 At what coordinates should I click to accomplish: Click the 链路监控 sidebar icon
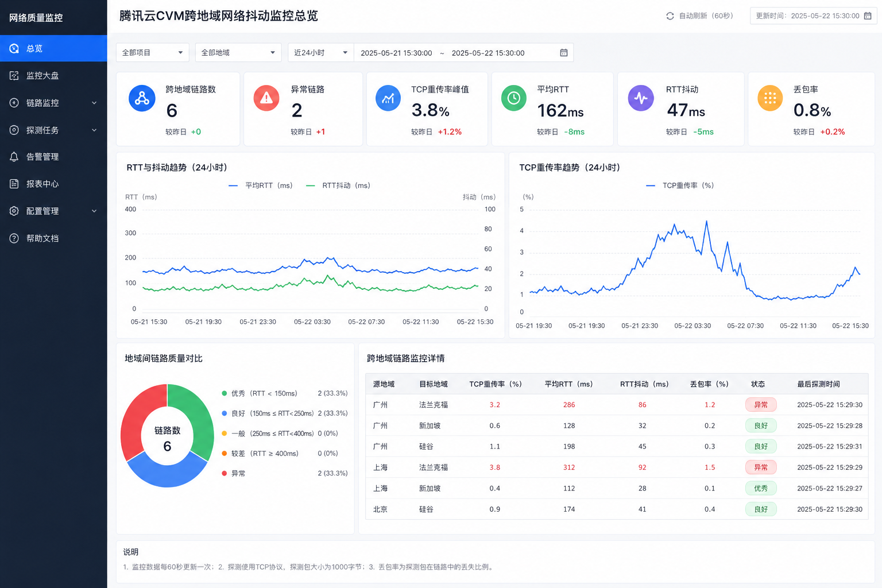coord(14,103)
